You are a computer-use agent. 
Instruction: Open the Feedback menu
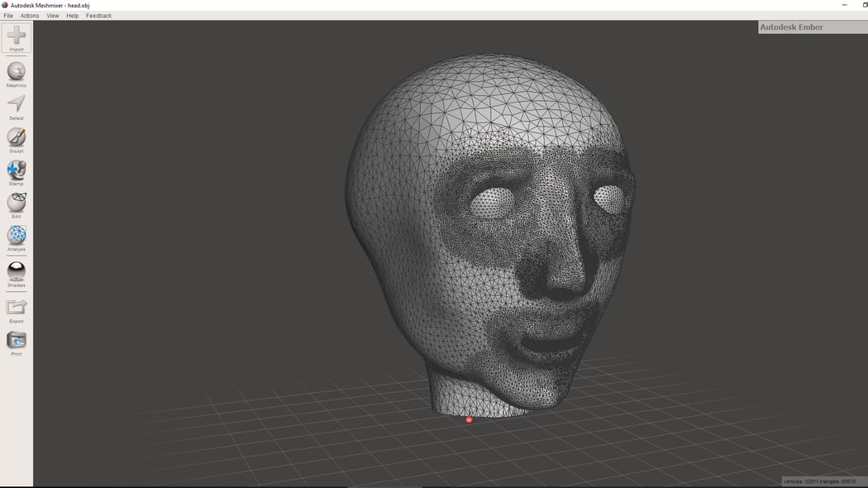[x=98, y=15]
